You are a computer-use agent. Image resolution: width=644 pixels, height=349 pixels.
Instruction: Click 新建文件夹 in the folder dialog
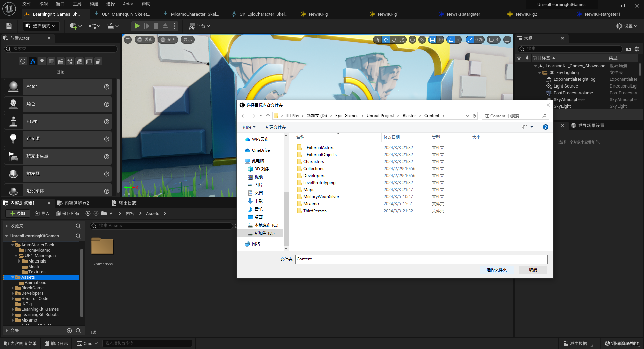coord(276,127)
